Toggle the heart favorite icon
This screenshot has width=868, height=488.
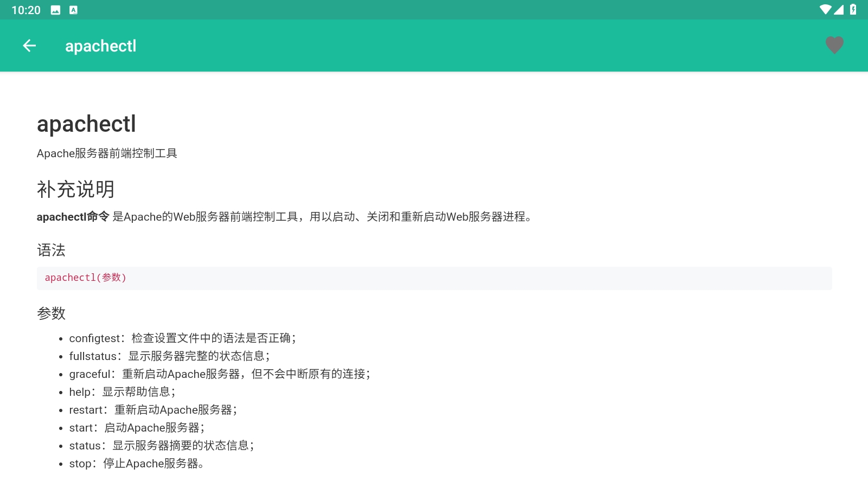pos(834,46)
